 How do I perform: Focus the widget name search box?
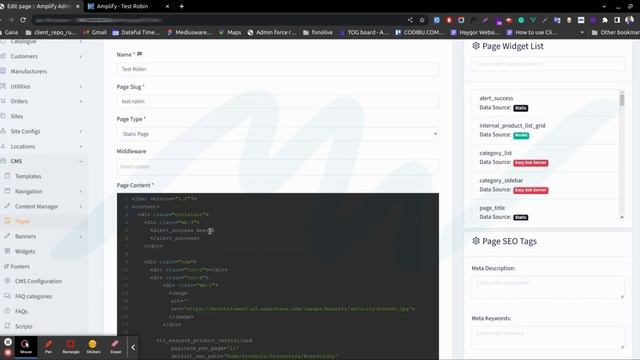point(548,64)
